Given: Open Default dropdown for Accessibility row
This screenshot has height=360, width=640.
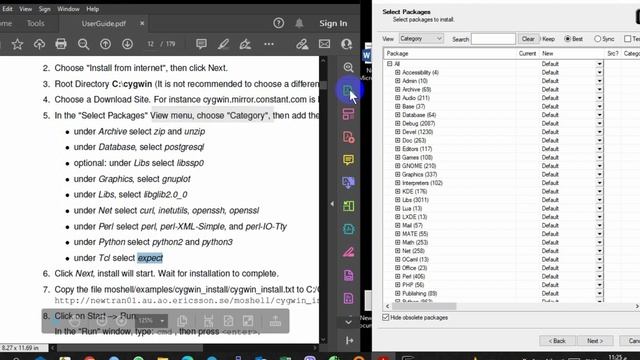Looking at the screenshot, I should [x=600, y=72].
